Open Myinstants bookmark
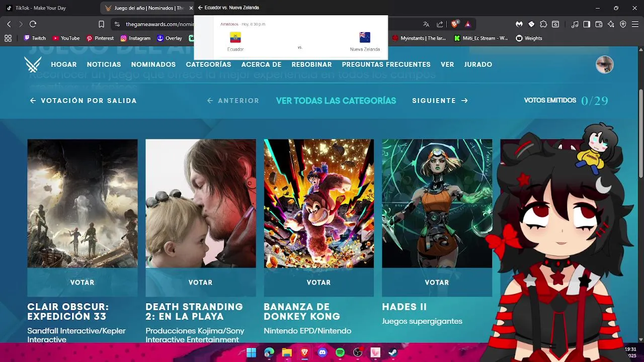The width and height of the screenshot is (644, 362). point(420,38)
